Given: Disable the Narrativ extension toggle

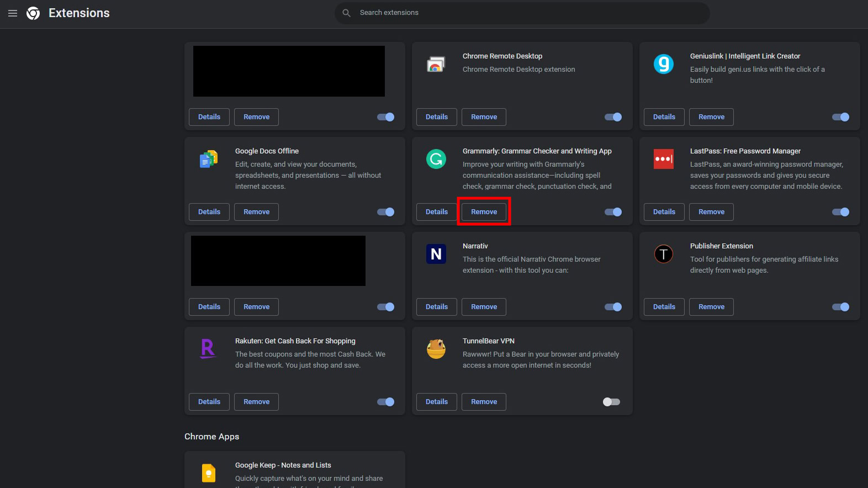Looking at the screenshot, I should (x=613, y=307).
